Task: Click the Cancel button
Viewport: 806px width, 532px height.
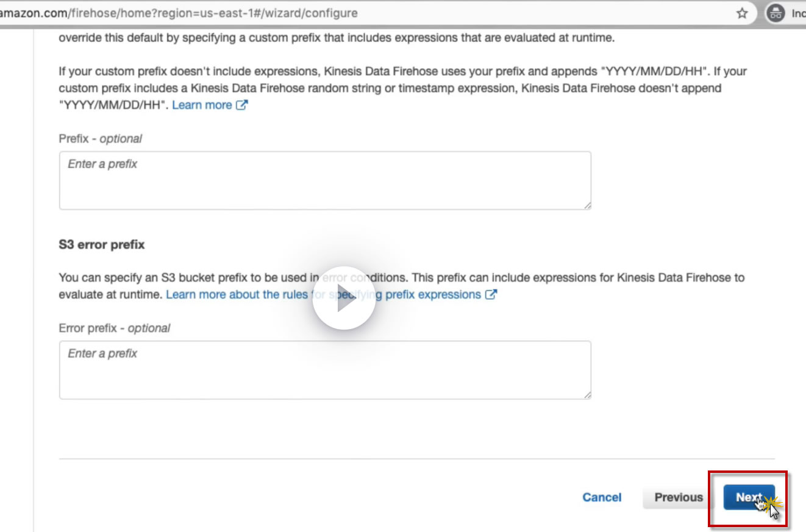Action: point(602,497)
